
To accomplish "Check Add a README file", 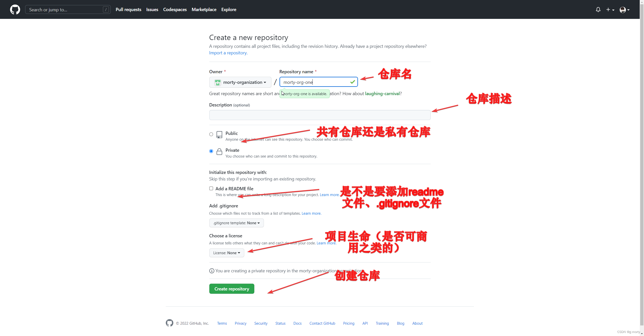I will (211, 188).
